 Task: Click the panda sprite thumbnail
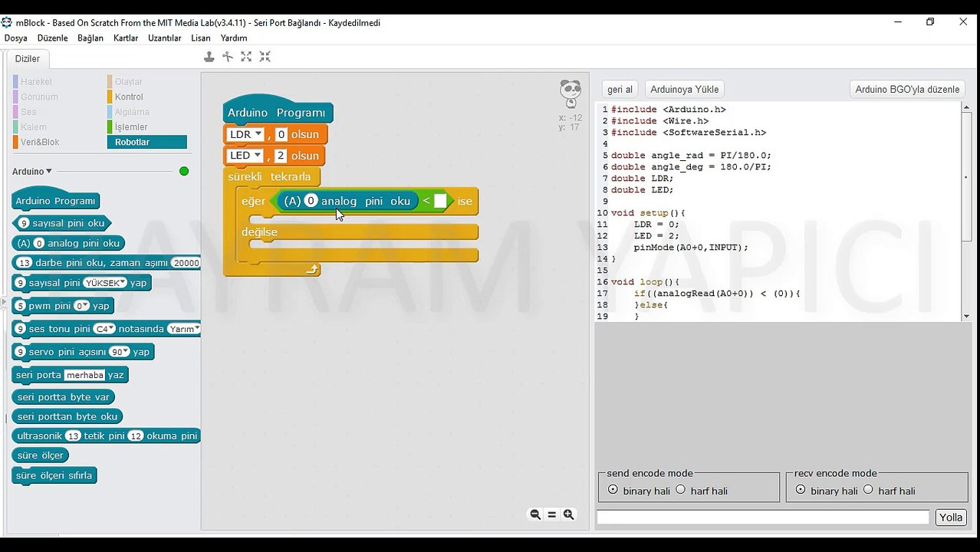571,94
